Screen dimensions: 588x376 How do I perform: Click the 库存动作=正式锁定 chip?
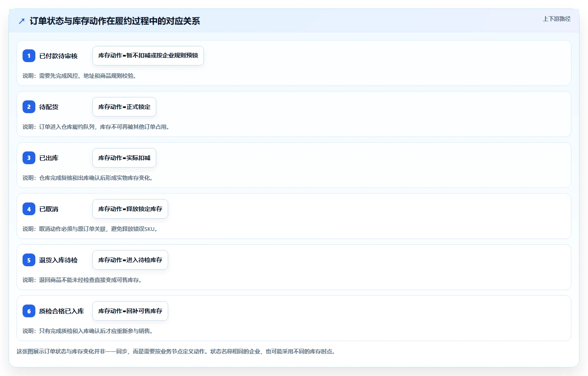124,107
